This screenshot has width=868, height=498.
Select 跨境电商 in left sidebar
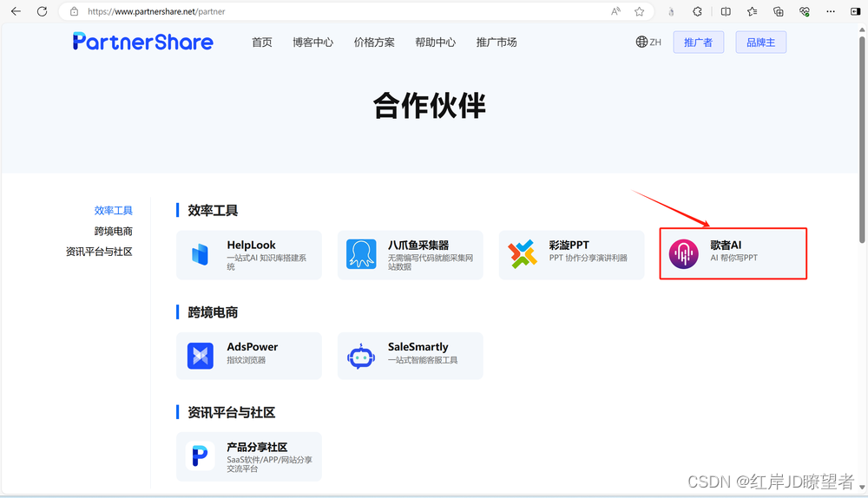114,231
